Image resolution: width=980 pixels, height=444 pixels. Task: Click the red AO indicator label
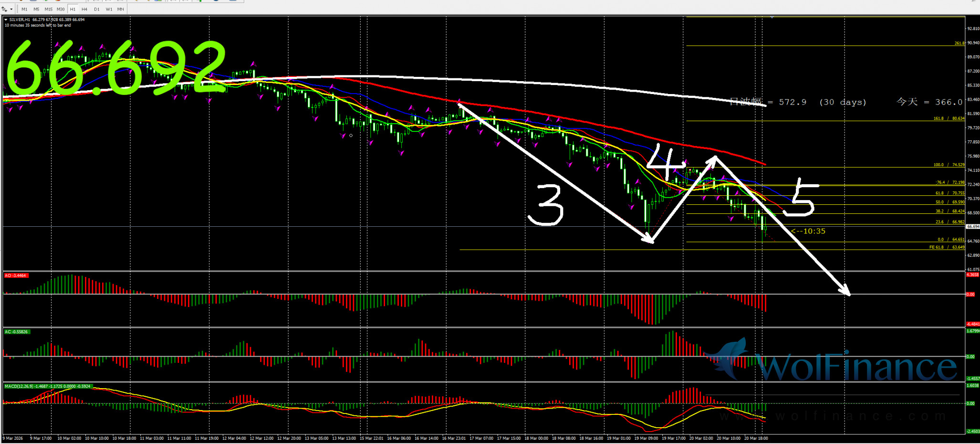pyautogui.click(x=16, y=275)
